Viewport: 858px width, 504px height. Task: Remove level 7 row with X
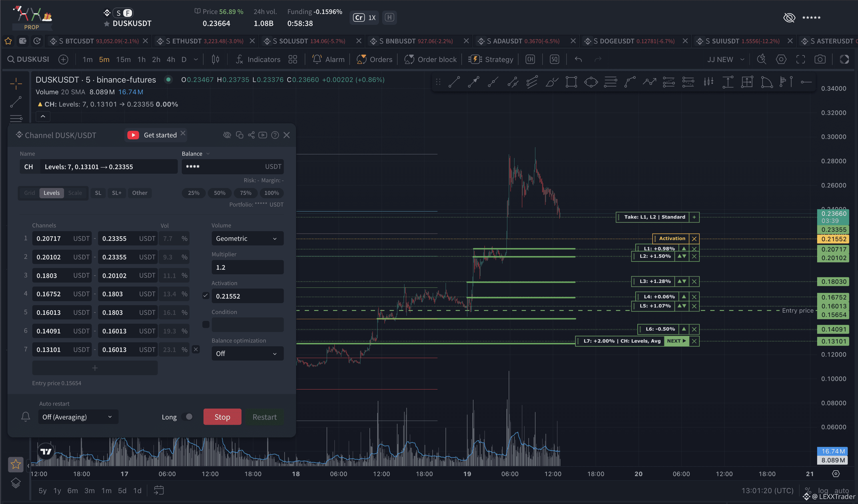(x=195, y=349)
